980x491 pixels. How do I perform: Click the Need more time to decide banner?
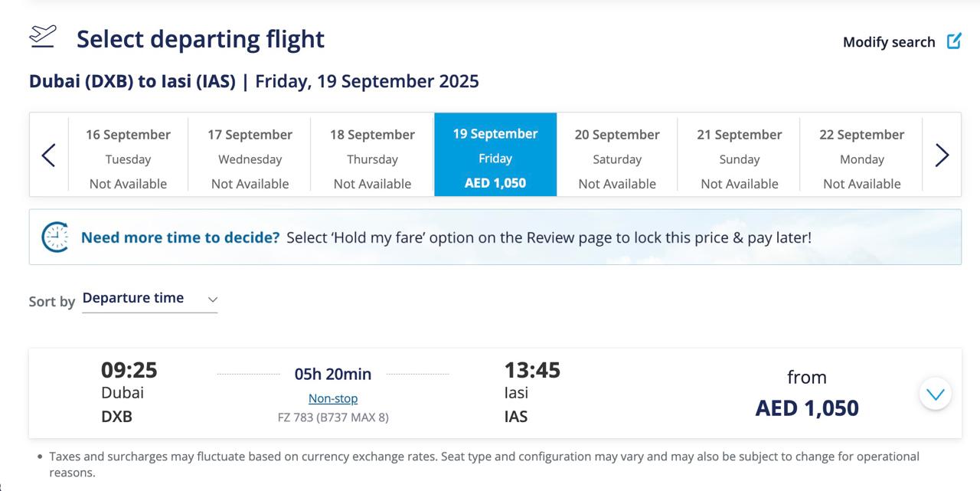click(495, 237)
